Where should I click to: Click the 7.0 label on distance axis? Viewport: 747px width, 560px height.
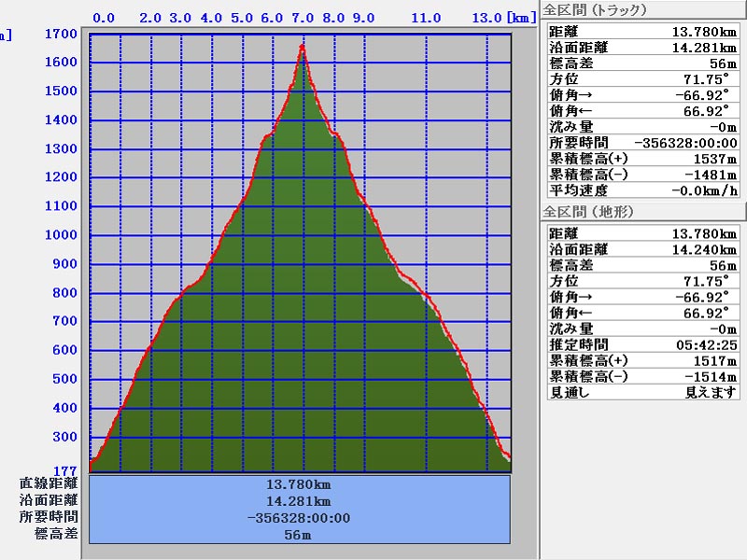(303, 18)
